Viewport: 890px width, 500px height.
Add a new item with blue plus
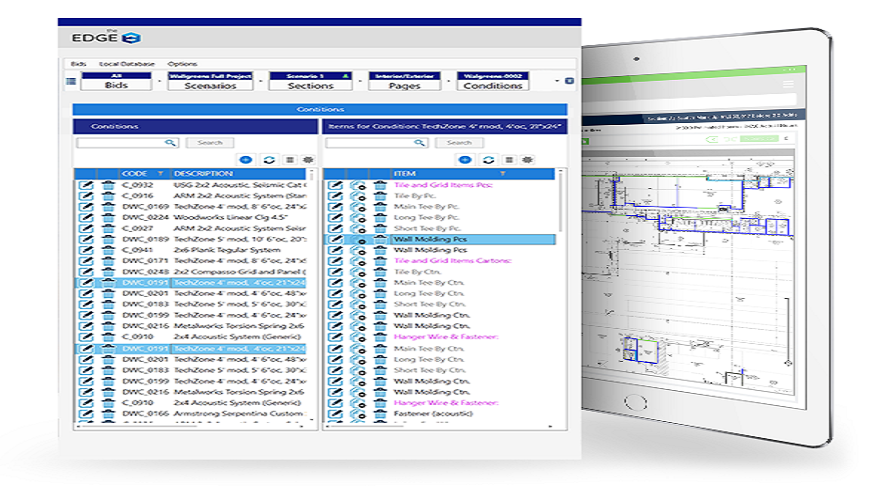(x=465, y=159)
